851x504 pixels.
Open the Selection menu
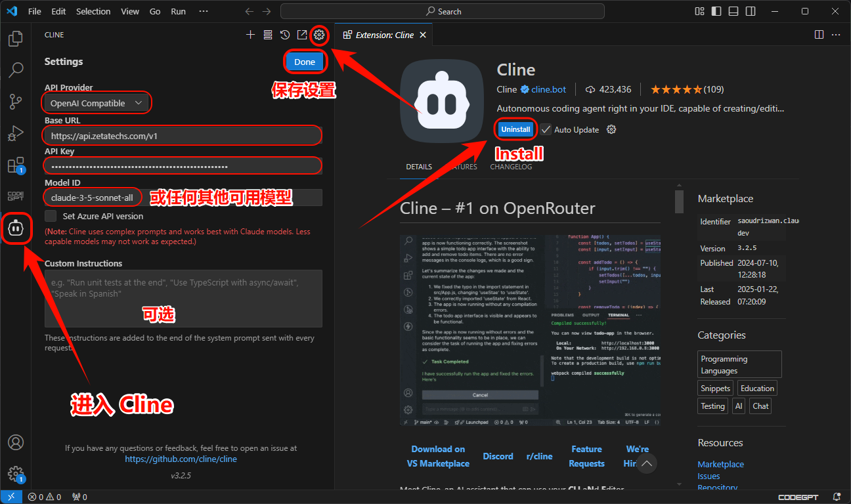coord(93,11)
